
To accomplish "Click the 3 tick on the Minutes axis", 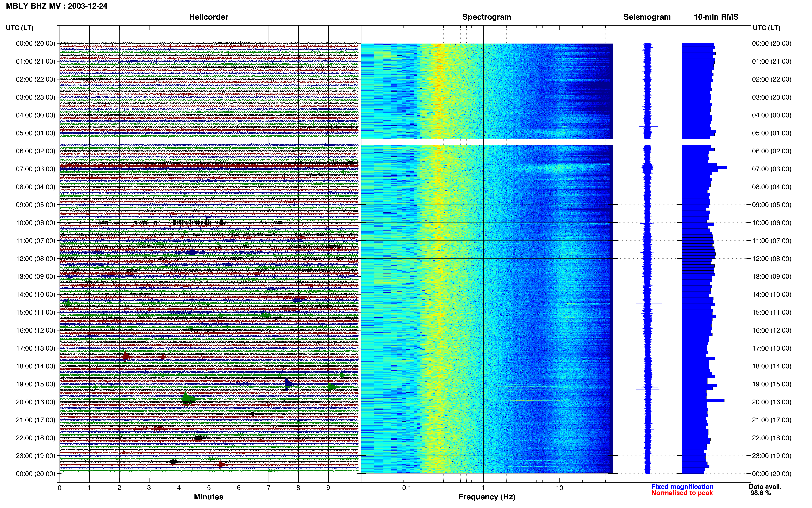I will [x=149, y=487].
